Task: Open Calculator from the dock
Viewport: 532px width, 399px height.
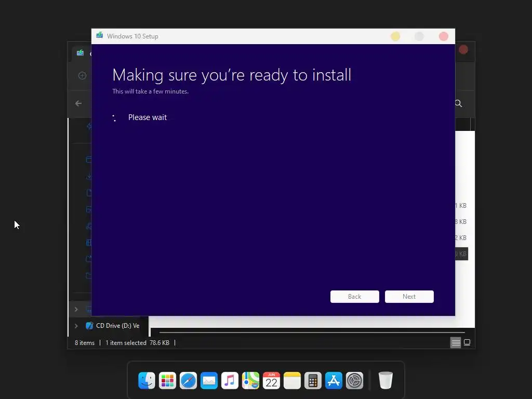Action: 313,380
